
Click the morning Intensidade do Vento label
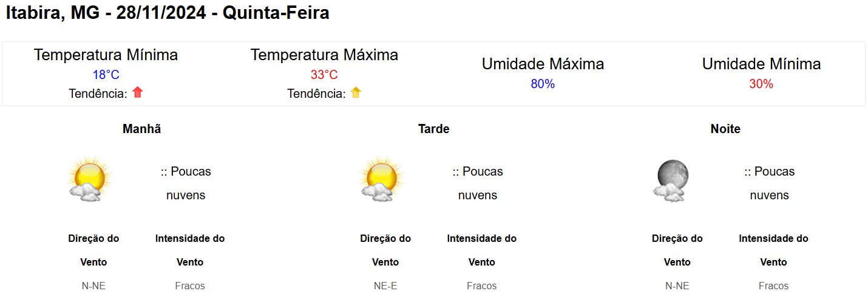(190, 250)
